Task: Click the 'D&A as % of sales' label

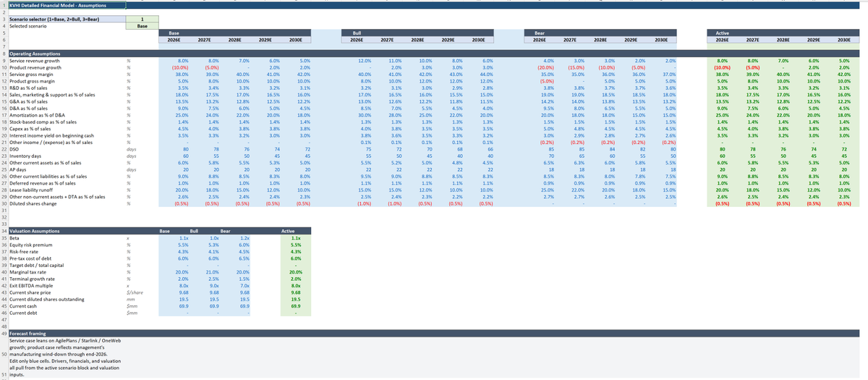Action: [x=27, y=108]
